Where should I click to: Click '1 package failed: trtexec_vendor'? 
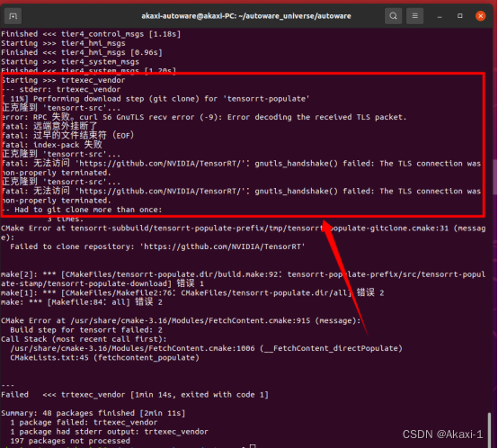[x=84, y=423]
